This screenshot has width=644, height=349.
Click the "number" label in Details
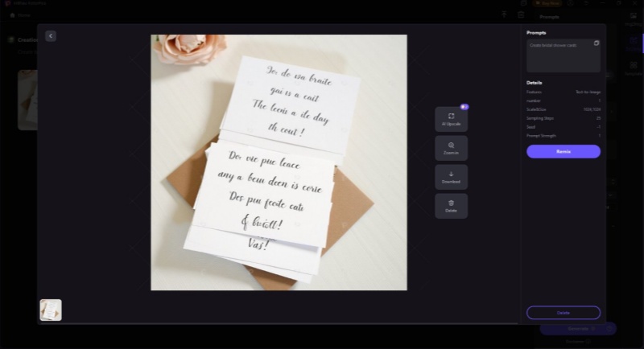(534, 101)
